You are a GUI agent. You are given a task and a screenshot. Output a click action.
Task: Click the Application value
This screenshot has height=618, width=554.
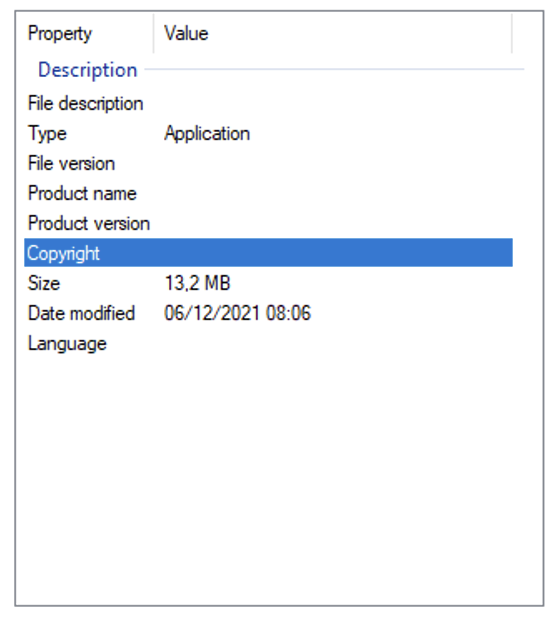coord(207,134)
